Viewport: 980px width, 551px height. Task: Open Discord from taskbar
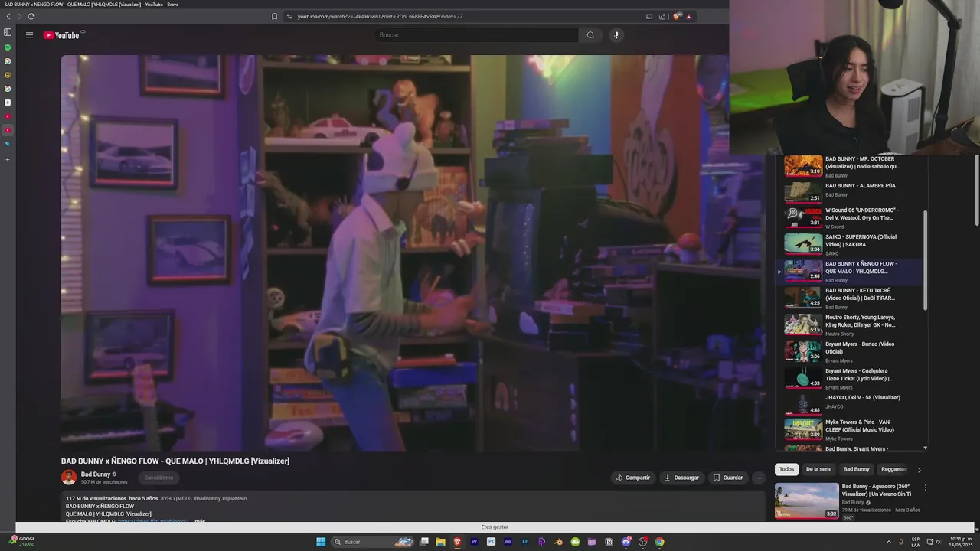[626, 542]
